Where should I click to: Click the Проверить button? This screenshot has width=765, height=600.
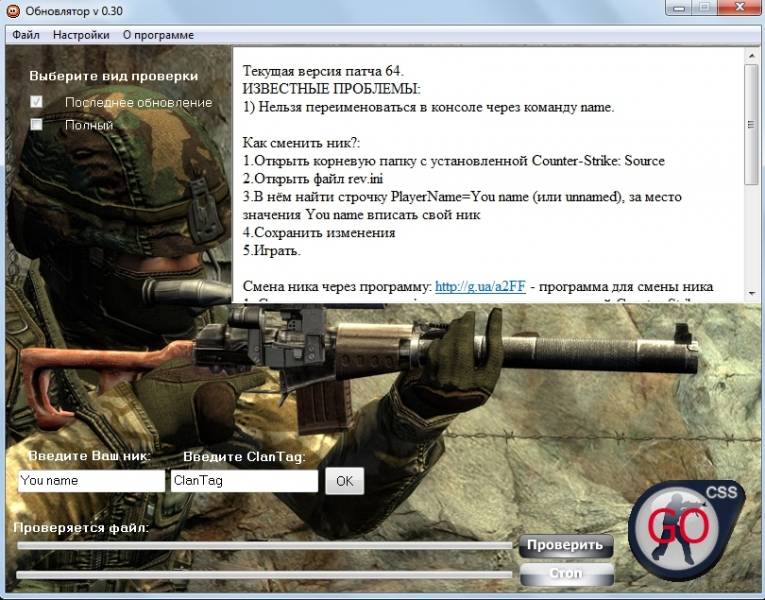click(x=565, y=545)
